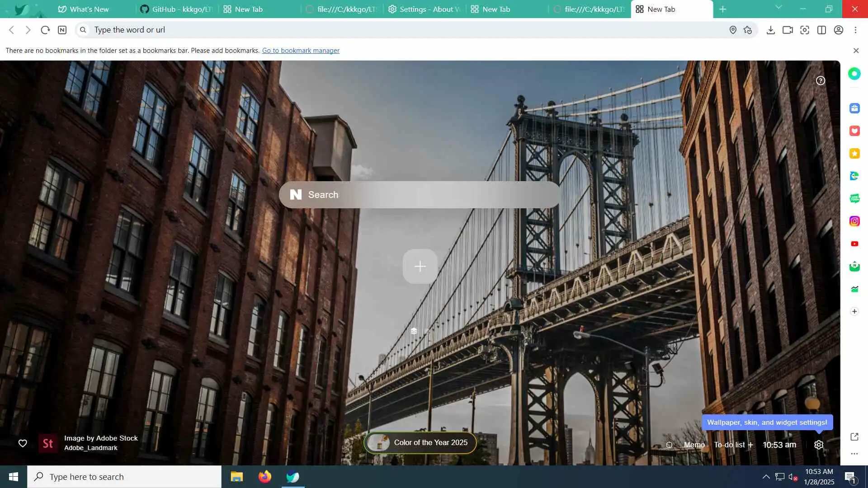Click the Instagram icon in the sidebar
The image size is (868, 488).
pos(854,221)
